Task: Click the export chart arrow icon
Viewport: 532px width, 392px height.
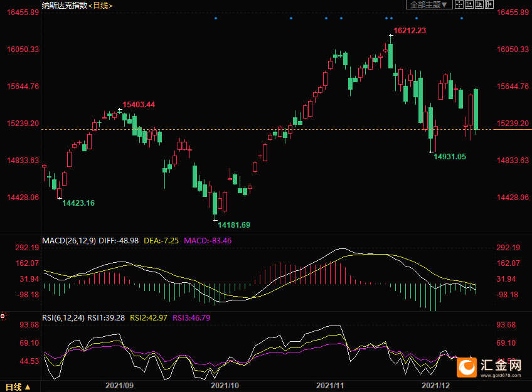Action: [489, 4]
